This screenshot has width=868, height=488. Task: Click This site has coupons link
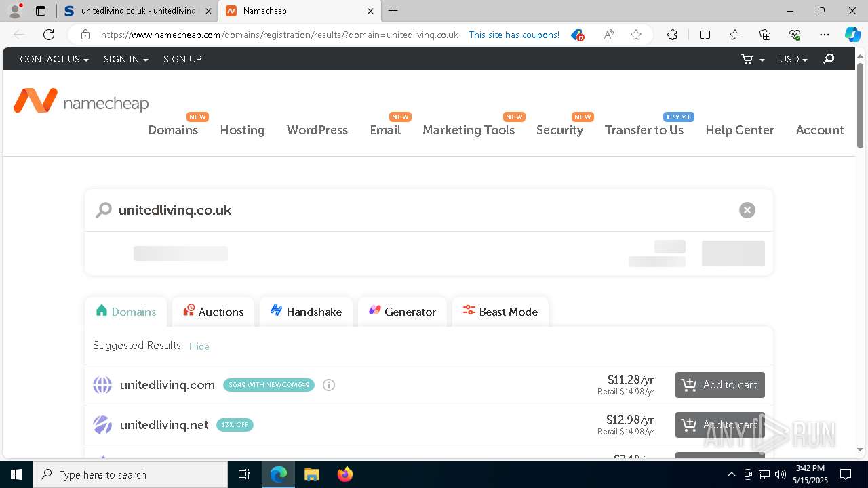[x=514, y=35]
